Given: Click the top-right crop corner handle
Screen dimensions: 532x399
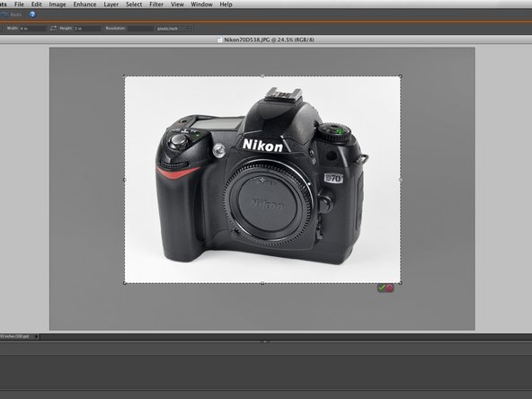Looking at the screenshot, I should pos(401,76).
